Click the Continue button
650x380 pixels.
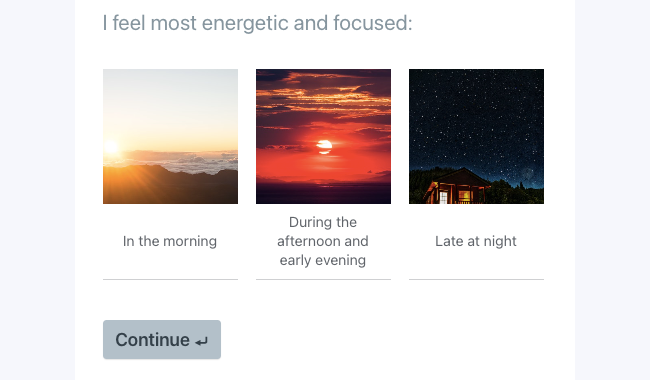162,339
